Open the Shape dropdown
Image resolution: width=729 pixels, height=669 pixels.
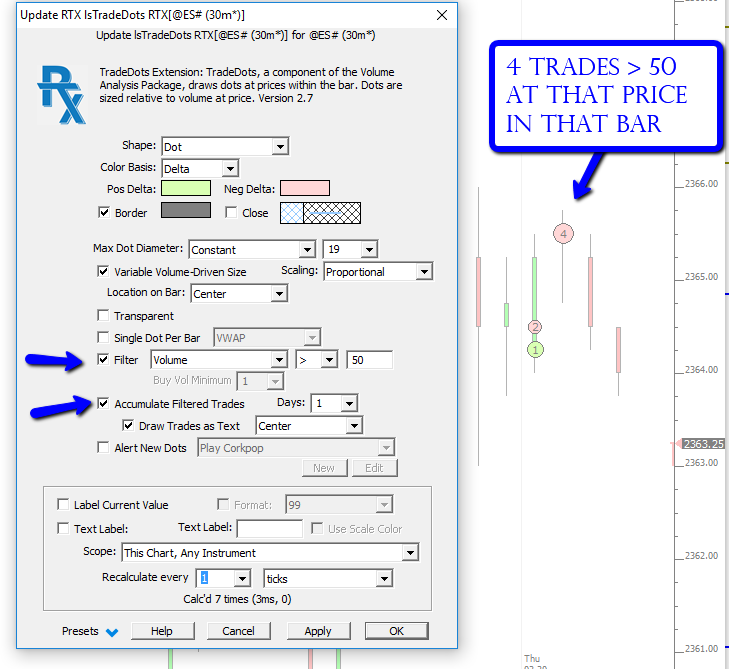[225, 146]
